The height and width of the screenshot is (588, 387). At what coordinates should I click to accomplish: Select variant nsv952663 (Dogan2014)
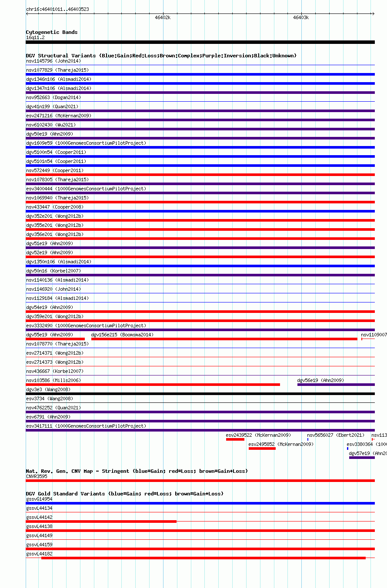tap(53, 97)
